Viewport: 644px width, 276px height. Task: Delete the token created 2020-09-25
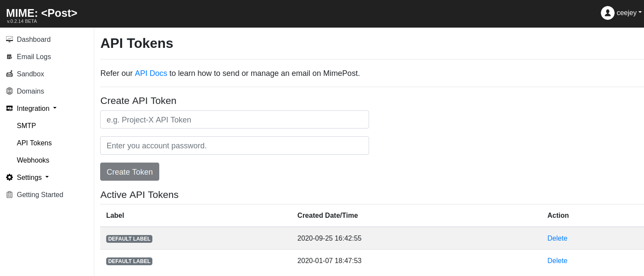(x=557, y=238)
